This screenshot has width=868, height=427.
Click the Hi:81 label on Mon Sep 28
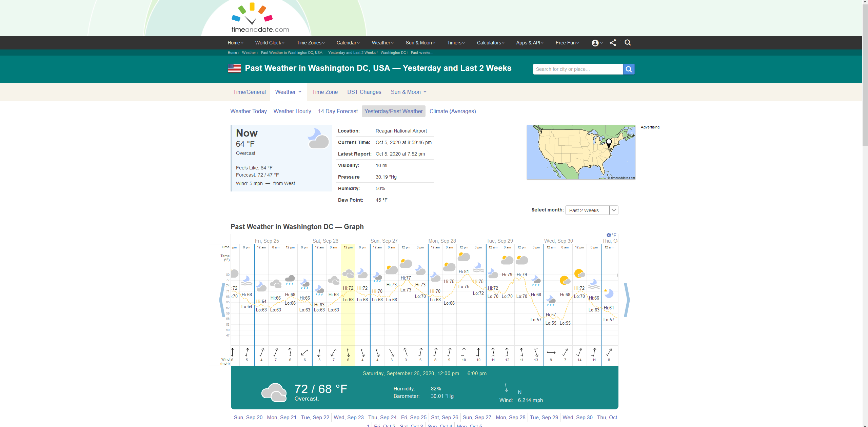click(x=463, y=271)
